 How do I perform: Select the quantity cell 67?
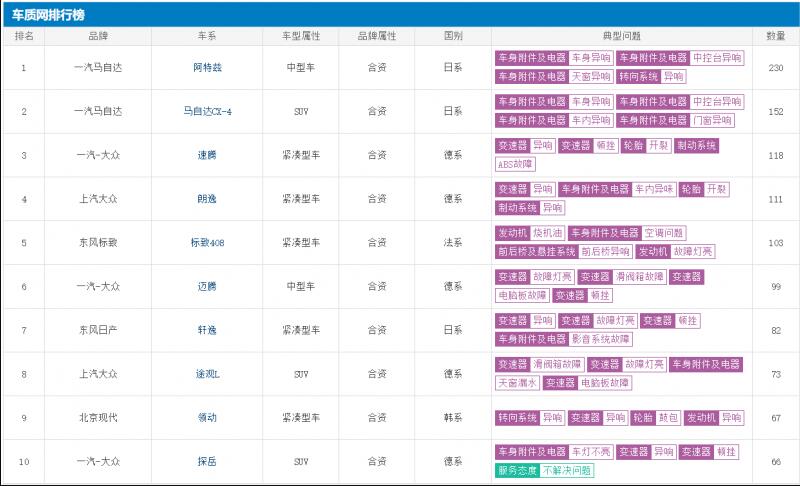(x=776, y=418)
